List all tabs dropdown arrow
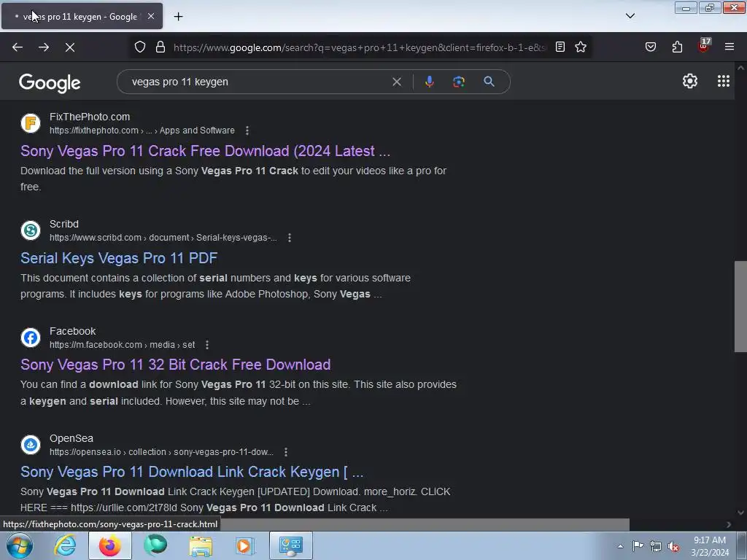Image resolution: width=747 pixels, height=560 pixels. pyautogui.click(x=630, y=16)
